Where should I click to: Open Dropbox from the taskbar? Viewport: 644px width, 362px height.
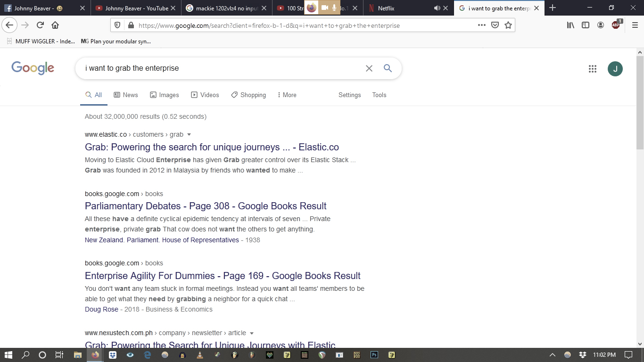pos(113,355)
